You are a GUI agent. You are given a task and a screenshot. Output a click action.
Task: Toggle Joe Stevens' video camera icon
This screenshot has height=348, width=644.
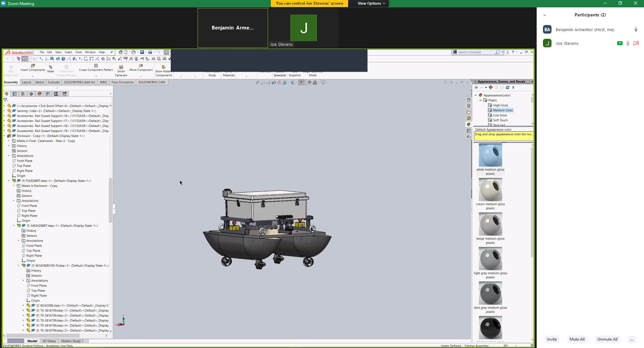[636, 43]
